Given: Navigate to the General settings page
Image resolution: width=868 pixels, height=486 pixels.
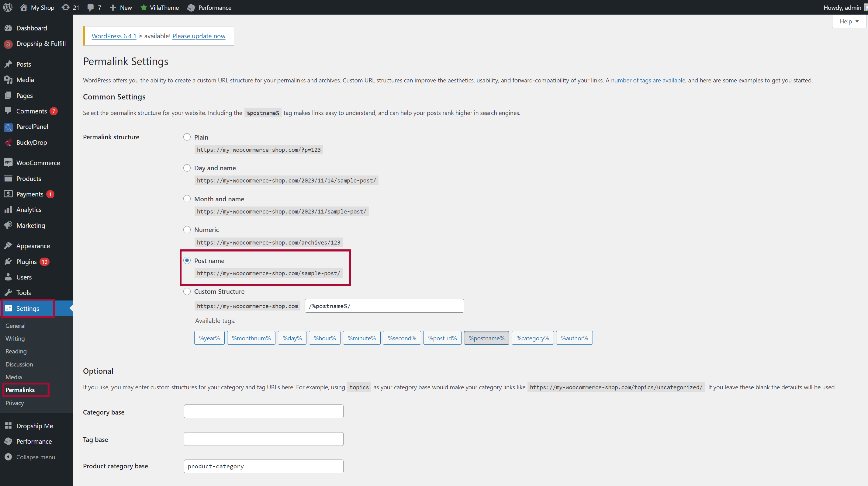Looking at the screenshot, I should pyautogui.click(x=16, y=325).
